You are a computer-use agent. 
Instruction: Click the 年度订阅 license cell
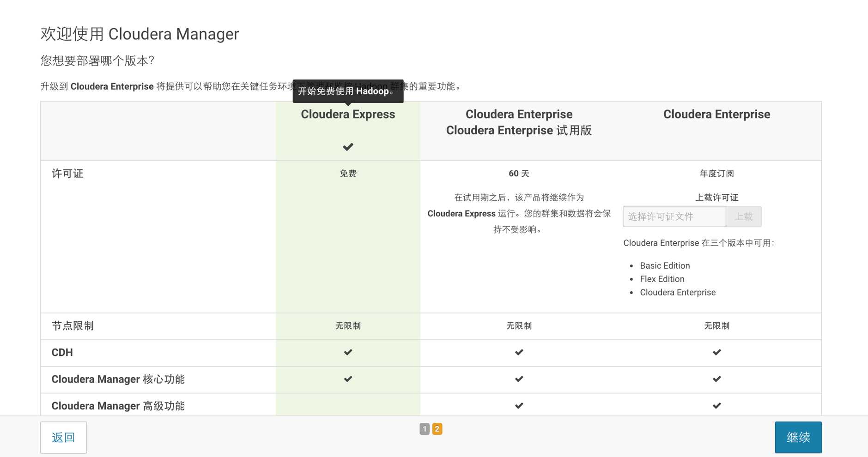pos(716,174)
